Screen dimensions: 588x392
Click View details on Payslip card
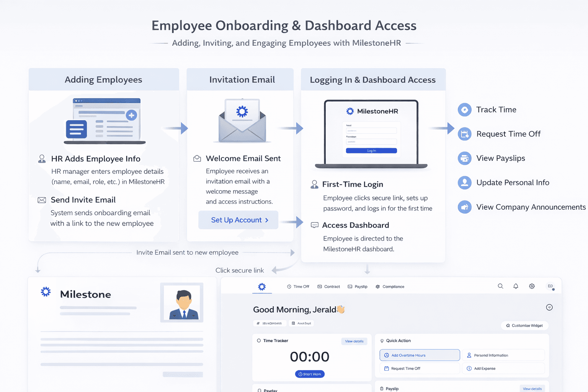coord(532,389)
